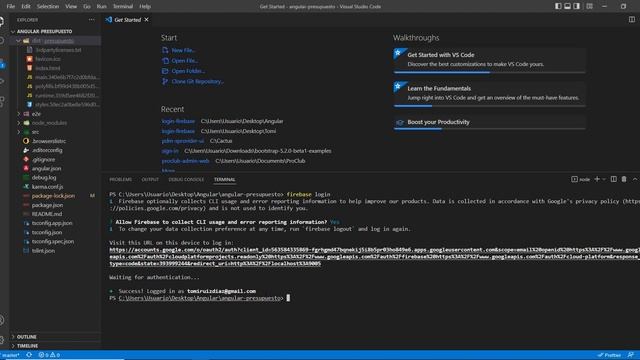This screenshot has width=640, height=360.
Task: Open the terminal shell profile 'node' icon
Action: pyautogui.click(x=574, y=179)
